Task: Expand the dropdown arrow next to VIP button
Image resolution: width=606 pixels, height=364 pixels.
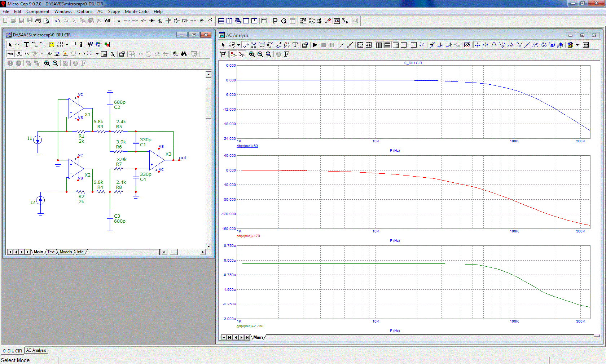Action: tap(42, 54)
